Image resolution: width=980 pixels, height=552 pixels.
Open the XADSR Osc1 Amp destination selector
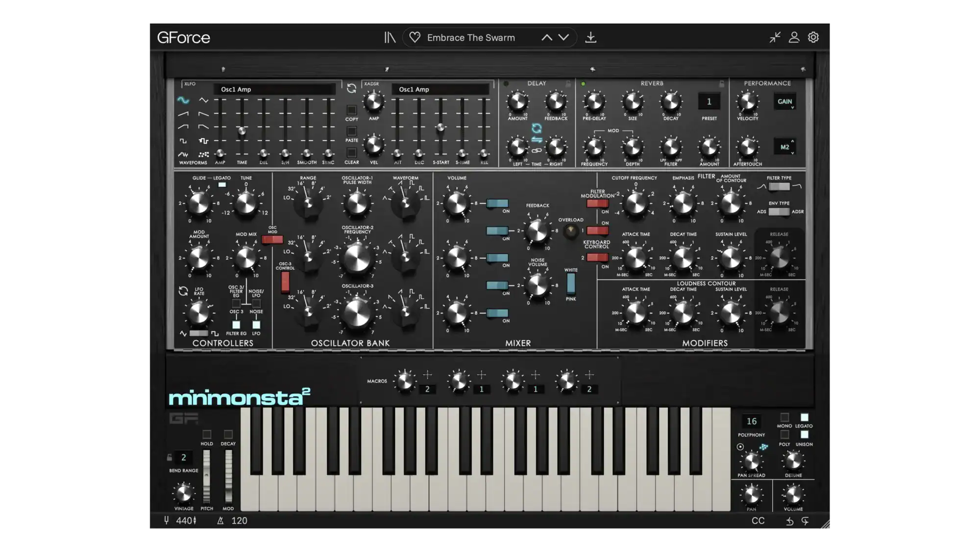440,89
